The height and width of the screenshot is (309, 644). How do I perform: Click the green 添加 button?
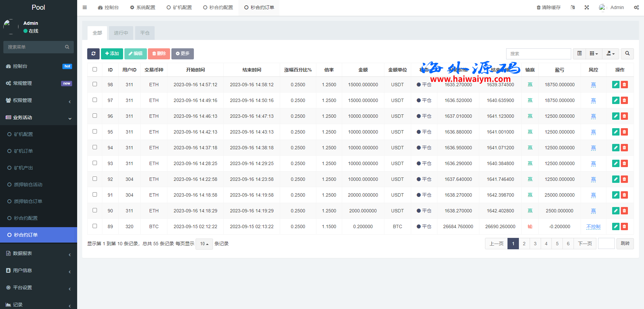coord(112,54)
